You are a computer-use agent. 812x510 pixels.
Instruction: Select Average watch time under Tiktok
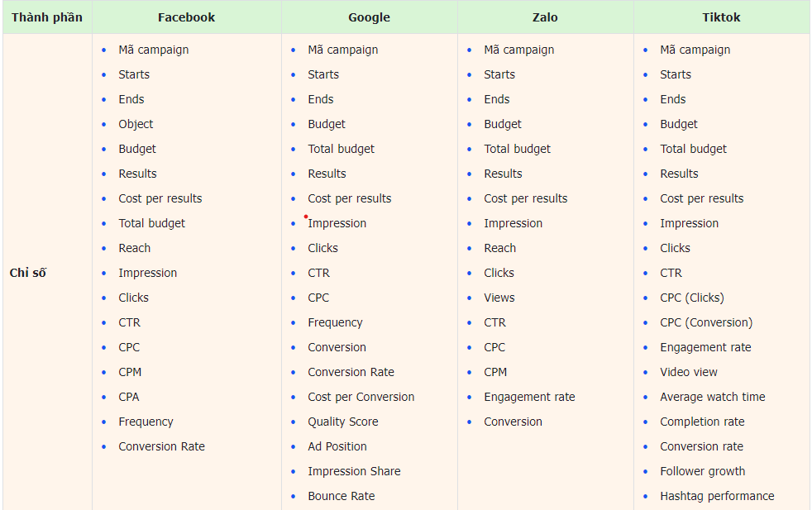(713, 397)
